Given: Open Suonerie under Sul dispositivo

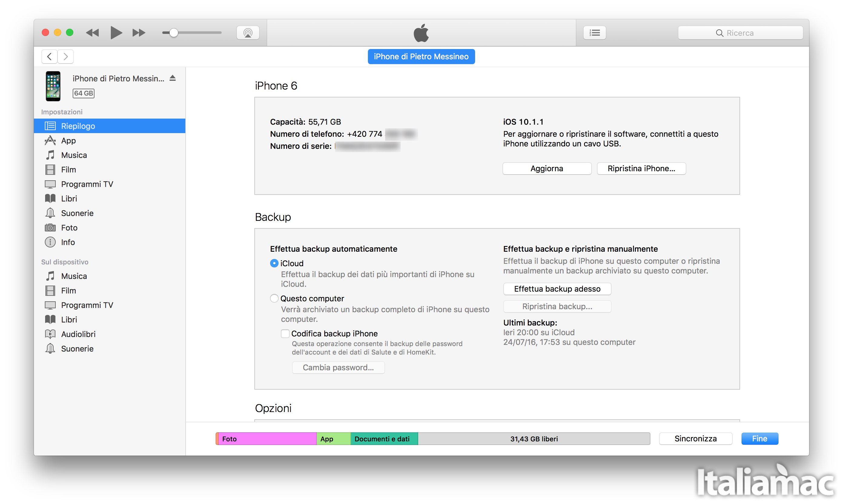Looking at the screenshot, I should 109,349.
